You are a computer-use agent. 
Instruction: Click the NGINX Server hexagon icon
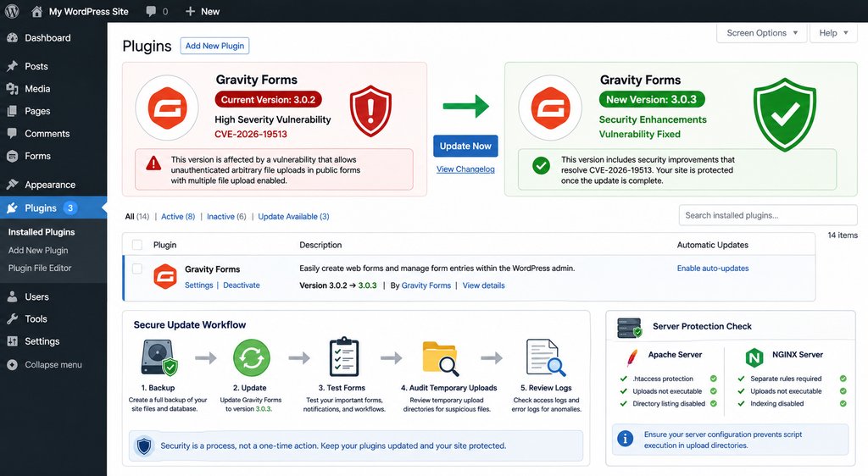tap(754, 357)
